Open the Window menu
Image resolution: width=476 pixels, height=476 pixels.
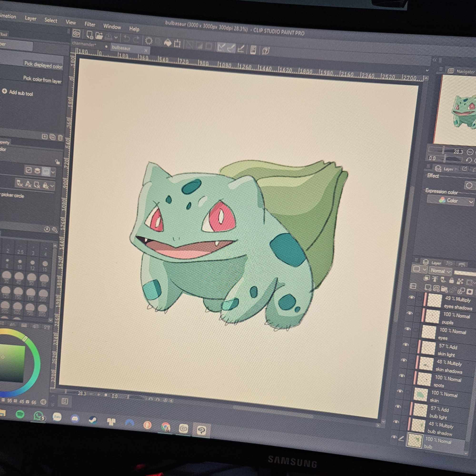point(112,27)
